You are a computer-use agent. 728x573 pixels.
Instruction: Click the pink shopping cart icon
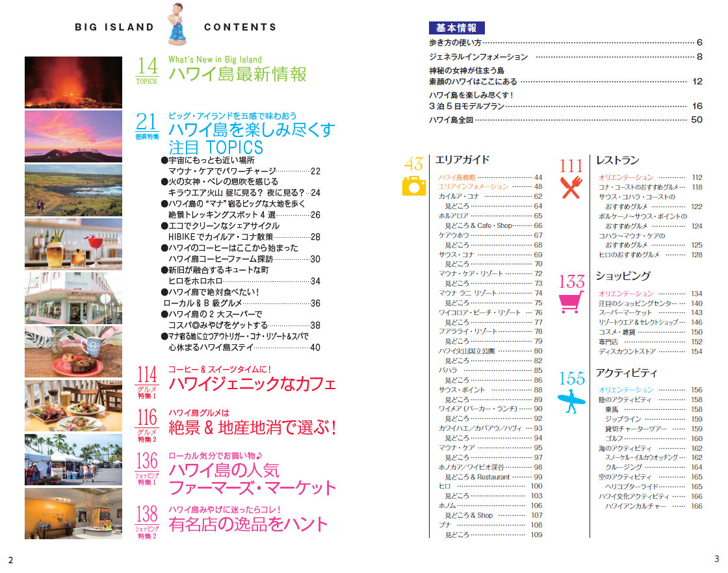point(571,303)
